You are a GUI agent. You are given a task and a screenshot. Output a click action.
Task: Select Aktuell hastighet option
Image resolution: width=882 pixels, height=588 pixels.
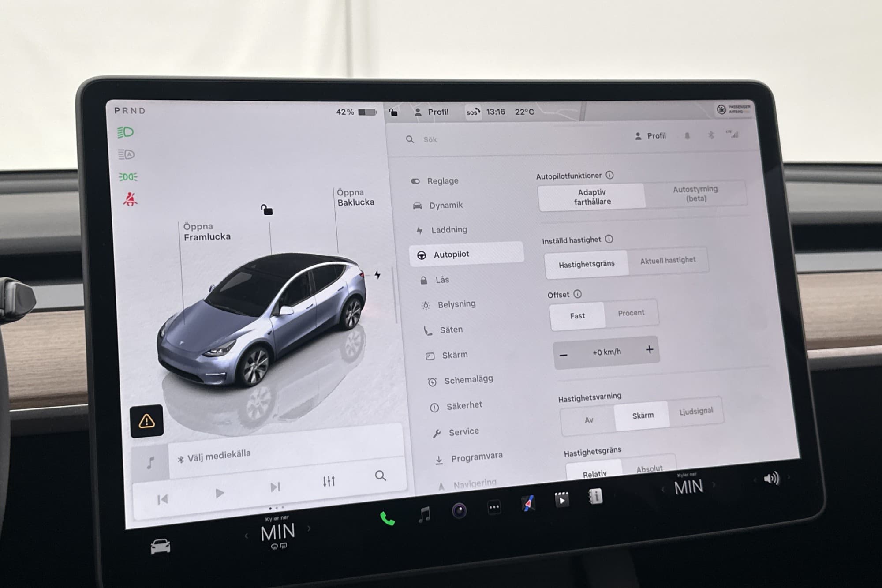coord(668,260)
